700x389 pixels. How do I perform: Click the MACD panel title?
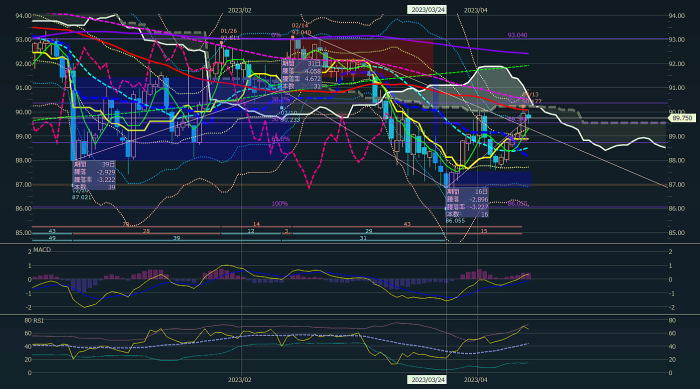tap(42, 250)
